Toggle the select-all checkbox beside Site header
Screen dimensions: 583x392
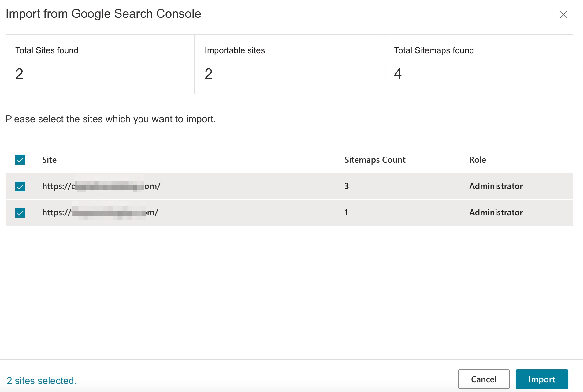coord(20,160)
